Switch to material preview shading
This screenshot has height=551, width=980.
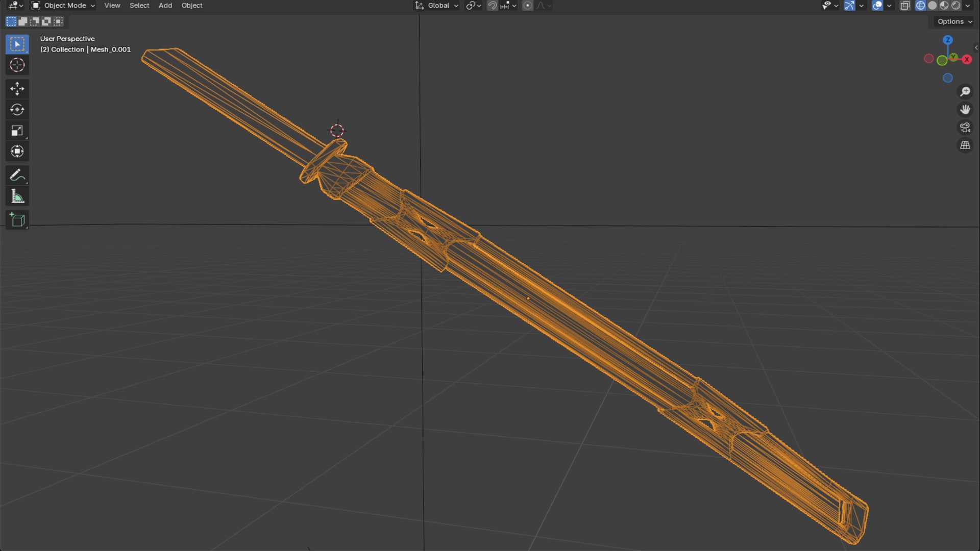944,6
